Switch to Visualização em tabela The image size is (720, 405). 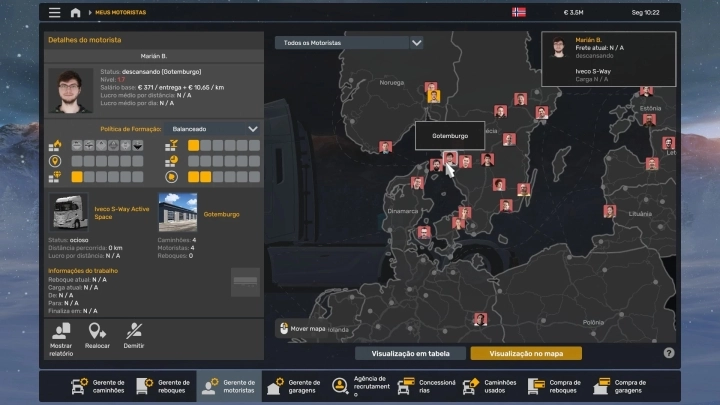pyautogui.click(x=410, y=353)
